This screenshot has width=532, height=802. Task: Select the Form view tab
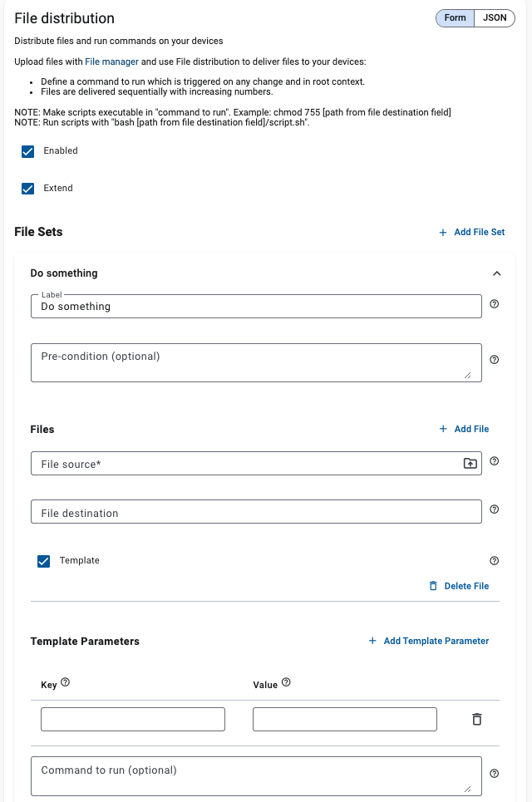pyautogui.click(x=455, y=18)
